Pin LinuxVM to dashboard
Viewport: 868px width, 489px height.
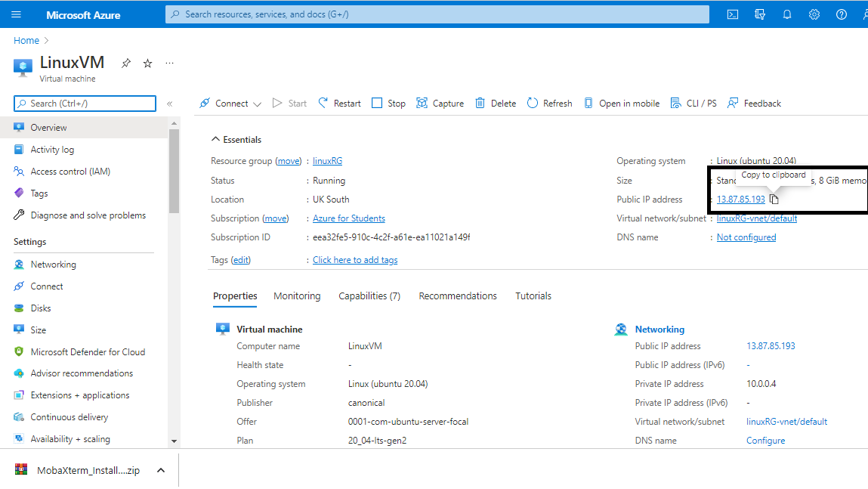pyautogui.click(x=126, y=63)
